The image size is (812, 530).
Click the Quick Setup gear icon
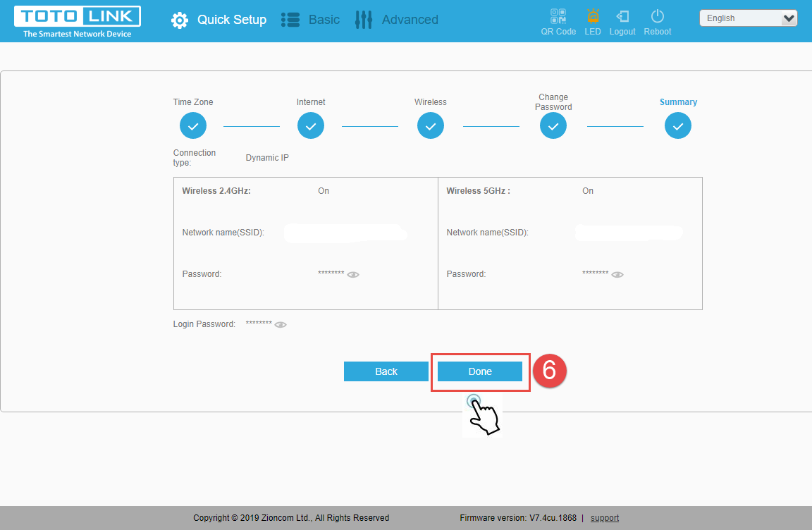pos(180,20)
